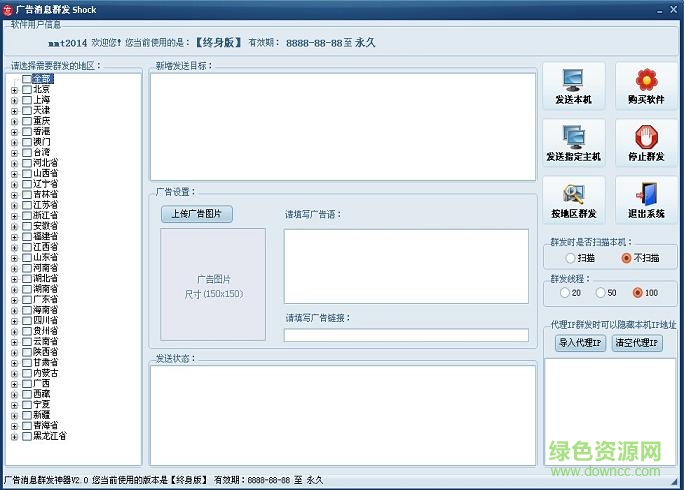Click the 广告图片 preview placeholder
Viewport: 684px width, 490px height.
[213, 284]
